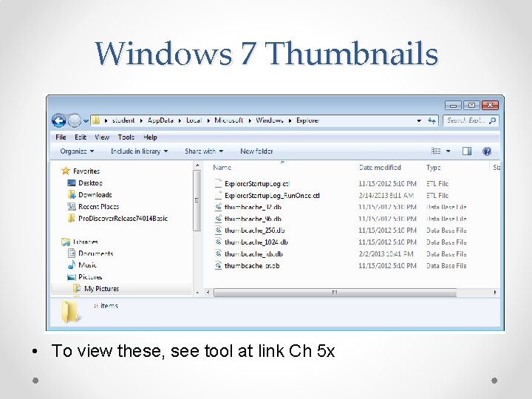Click the horizontal scrollbar thumb in file list

pos(335,293)
